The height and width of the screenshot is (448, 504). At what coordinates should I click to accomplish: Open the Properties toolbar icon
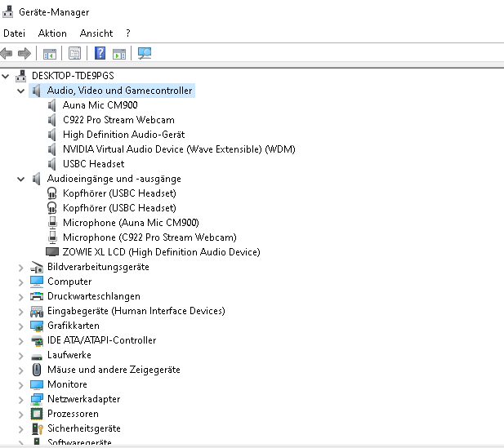coord(74,53)
